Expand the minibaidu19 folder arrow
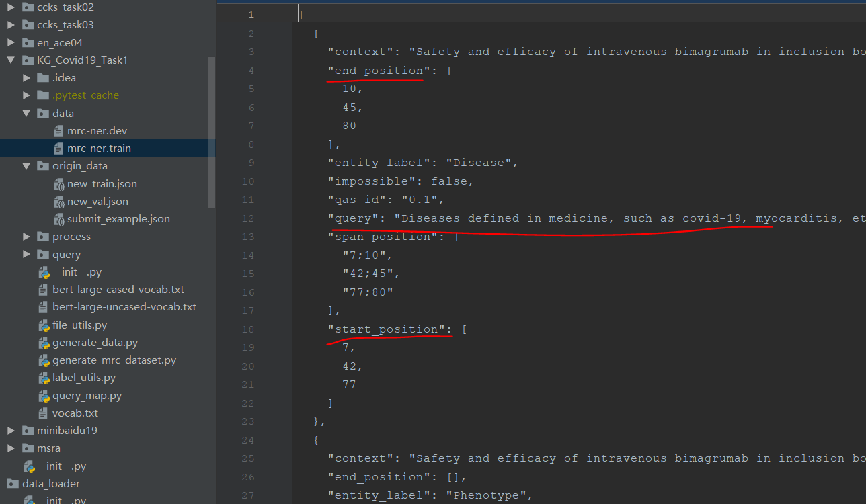This screenshot has width=866, height=504. [x=11, y=430]
